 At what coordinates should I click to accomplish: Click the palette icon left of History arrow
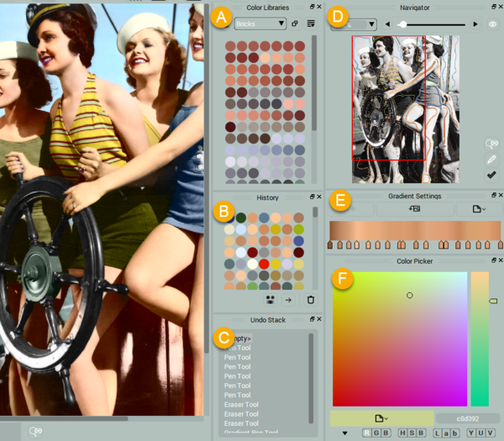click(270, 299)
